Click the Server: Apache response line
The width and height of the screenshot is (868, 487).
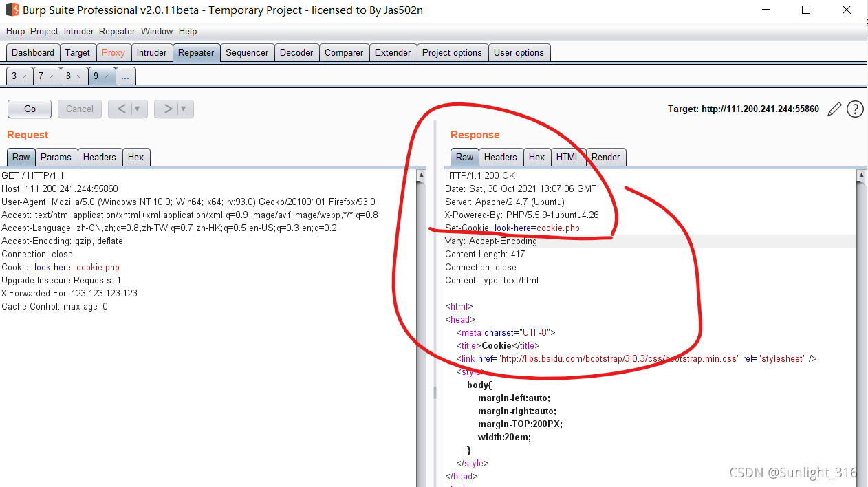click(505, 202)
